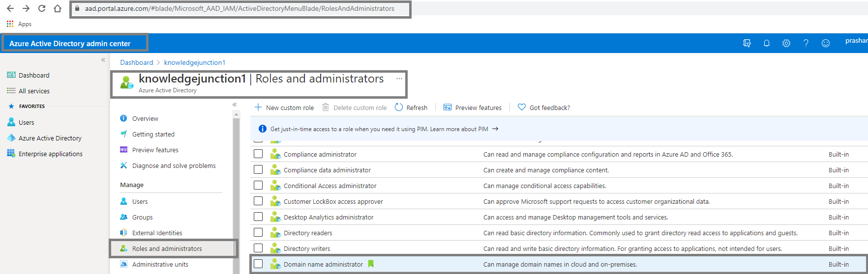The height and width of the screenshot is (274, 868).
Task: Tick the Compliance administrator checkbox
Action: coord(258,154)
